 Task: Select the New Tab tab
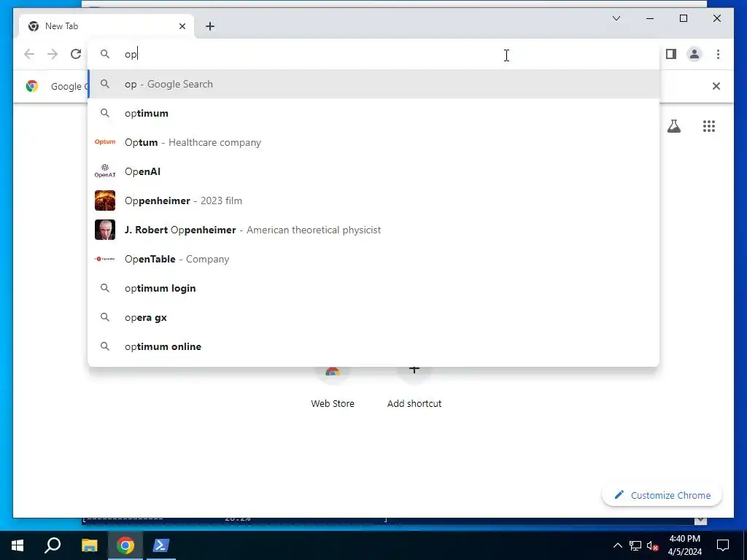[107, 26]
